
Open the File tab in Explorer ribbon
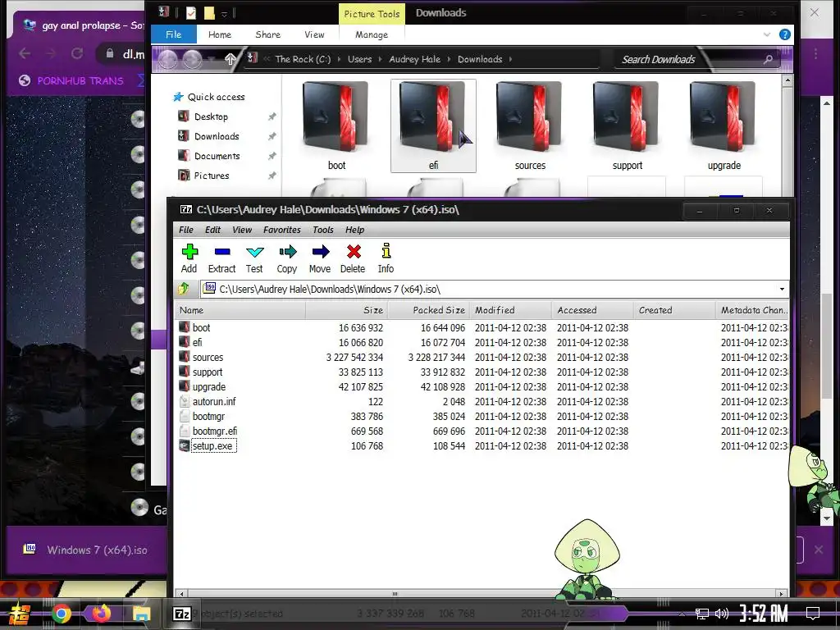174,34
